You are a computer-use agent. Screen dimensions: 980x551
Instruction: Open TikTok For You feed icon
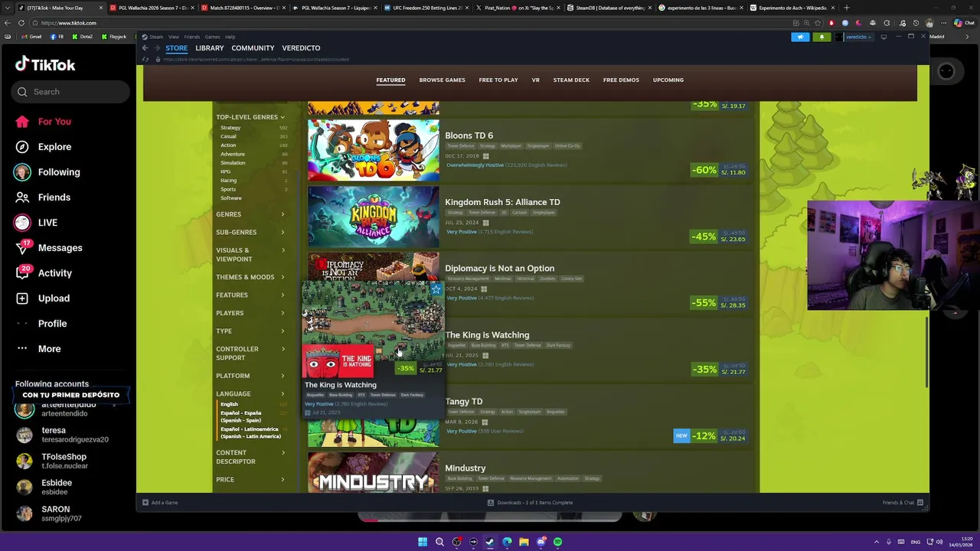pyautogui.click(x=22, y=122)
